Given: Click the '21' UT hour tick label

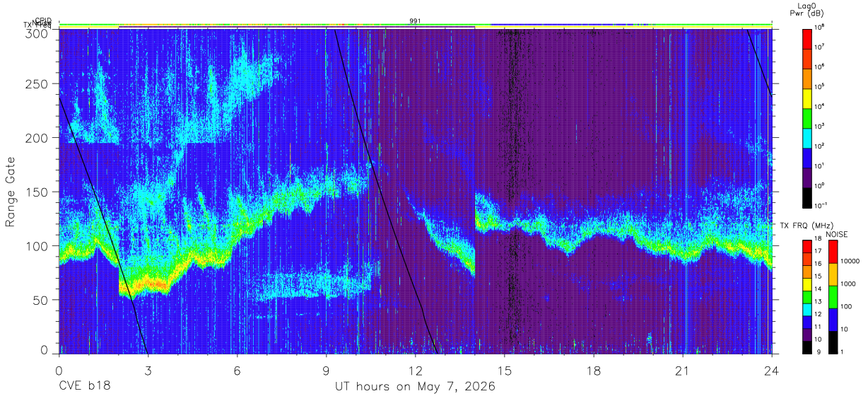Looking at the screenshot, I should [x=683, y=369].
